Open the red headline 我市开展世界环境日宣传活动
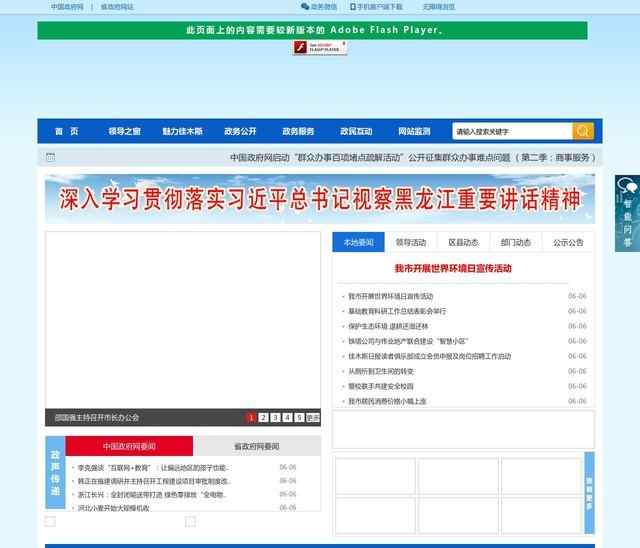 click(x=453, y=268)
